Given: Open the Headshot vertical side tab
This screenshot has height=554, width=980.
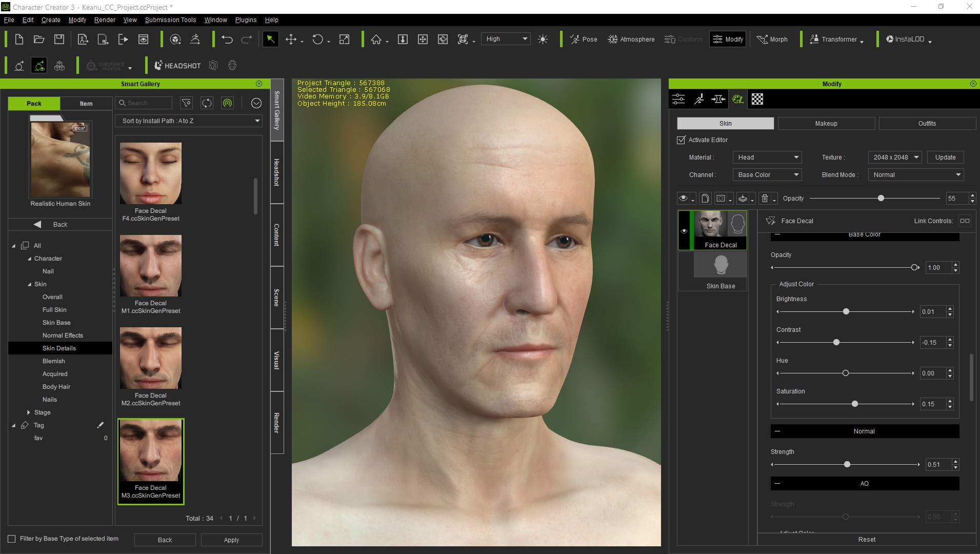Looking at the screenshot, I should click(x=277, y=172).
